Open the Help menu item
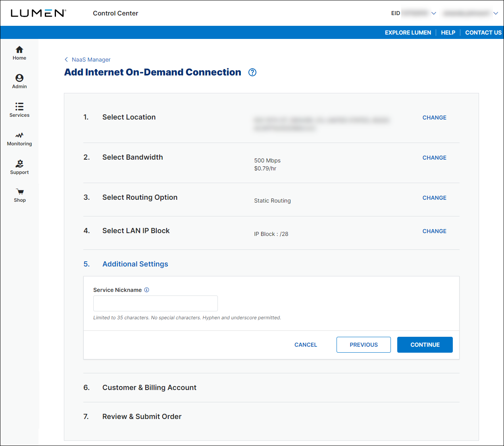This screenshot has height=446, width=504. pyautogui.click(x=448, y=33)
